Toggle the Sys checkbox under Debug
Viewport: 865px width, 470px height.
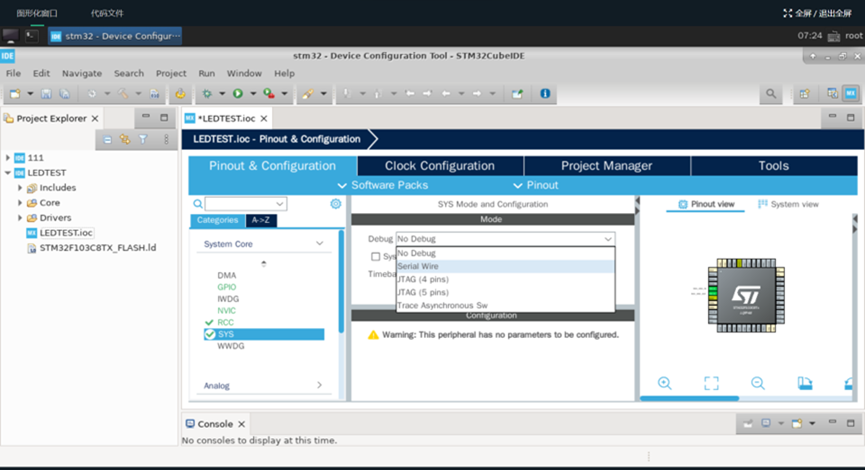click(x=376, y=257)
